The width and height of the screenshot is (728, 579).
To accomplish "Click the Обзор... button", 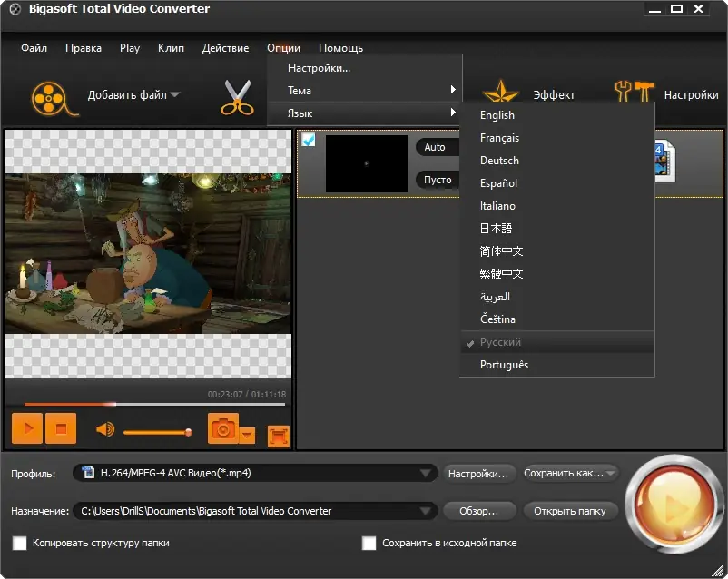I will (x=479, y=511).
